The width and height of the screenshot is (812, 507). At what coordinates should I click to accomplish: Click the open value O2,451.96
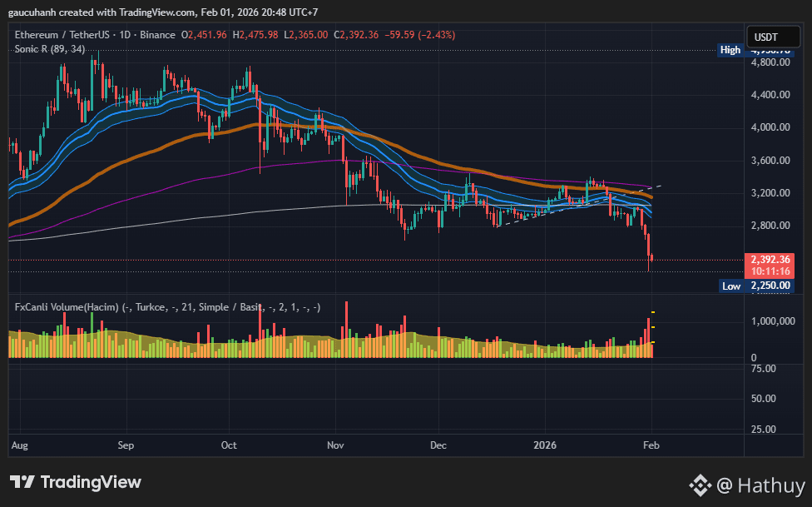pyautogui.click(x=204, y=35)
